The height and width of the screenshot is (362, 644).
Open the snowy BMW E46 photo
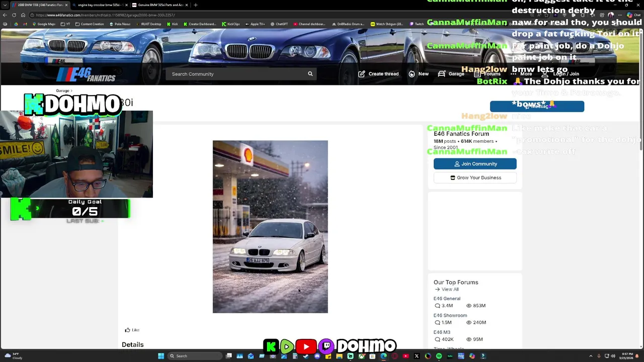270,227
